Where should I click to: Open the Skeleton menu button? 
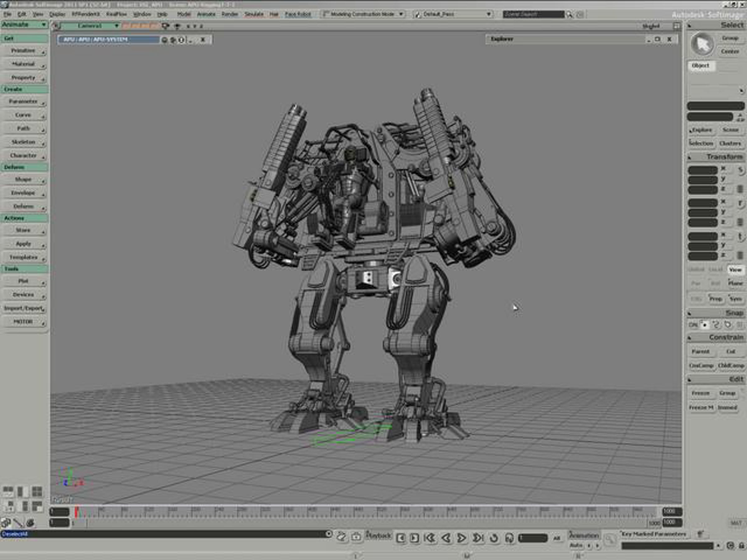coord(24,142)
